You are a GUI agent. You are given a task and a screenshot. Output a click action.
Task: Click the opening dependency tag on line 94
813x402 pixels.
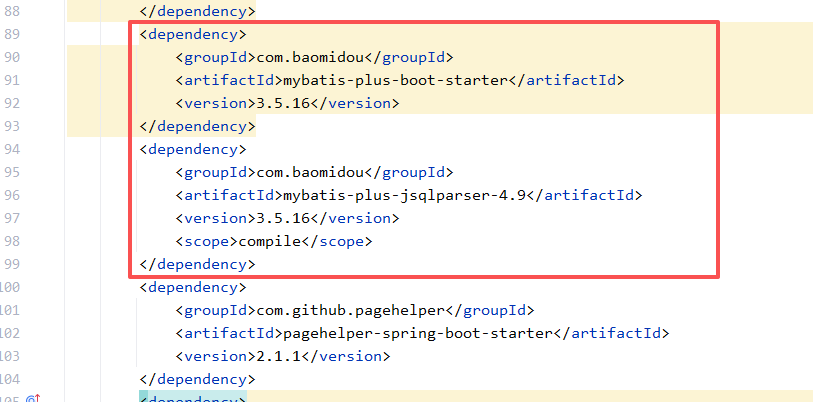click(193, 149)
